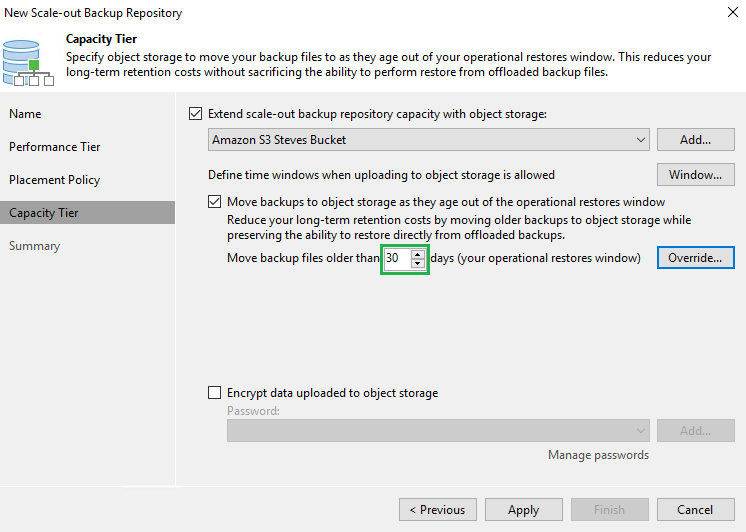
Task: Enable Encrypt data uploaded to object storage
Action: (x=215, y=393)
